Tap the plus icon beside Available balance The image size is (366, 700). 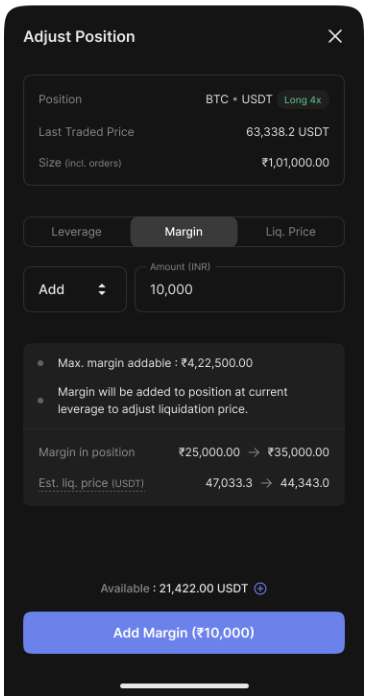tap(260, 588)
